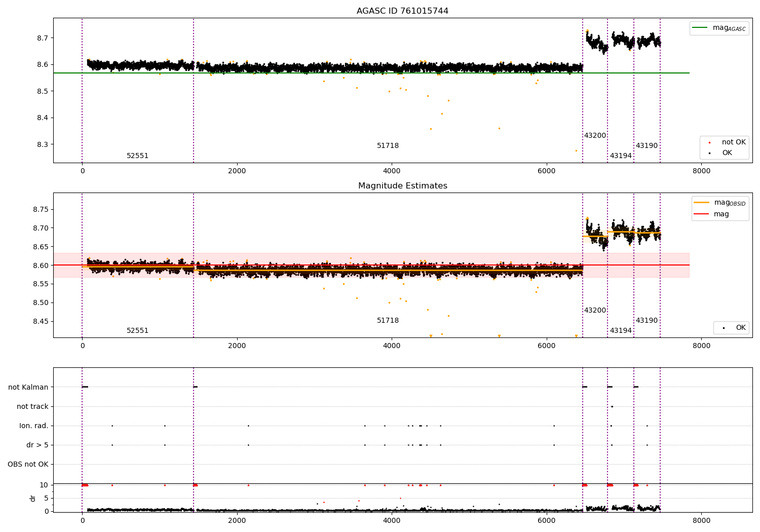Click y-axis tick 8.55 in middle plot
The image size is (760, 532).
coord(41,284)
